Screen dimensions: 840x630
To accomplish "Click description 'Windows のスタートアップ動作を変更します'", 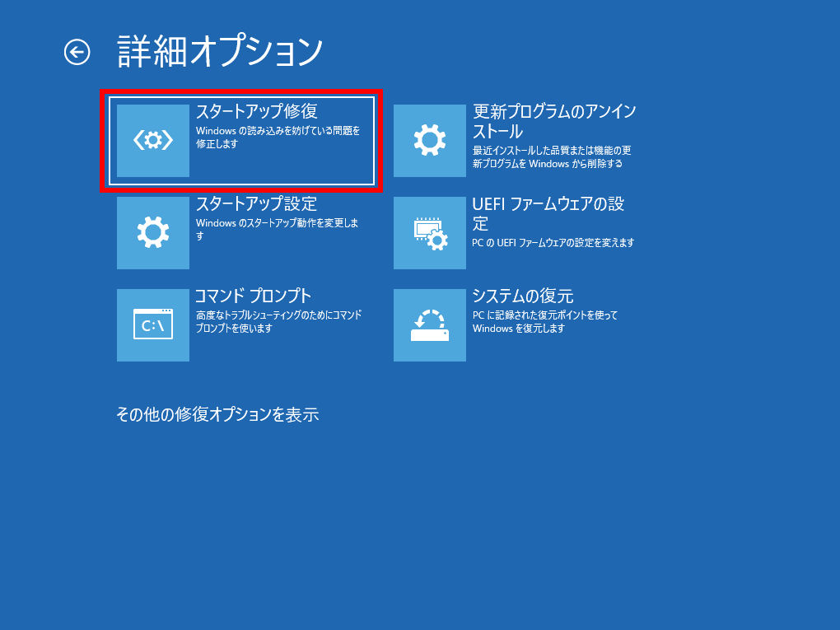I will pyautogui.click(x=278, y=229).
